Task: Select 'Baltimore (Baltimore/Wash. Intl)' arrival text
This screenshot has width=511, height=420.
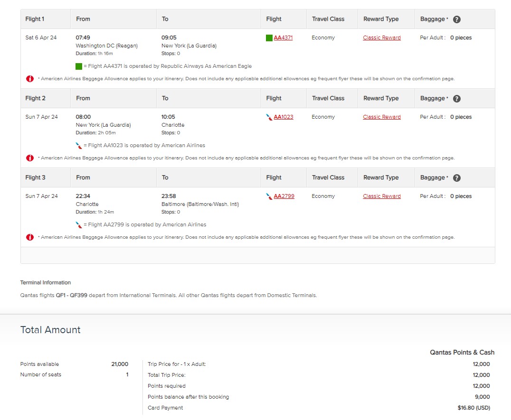Action: (x=200, y=204)
